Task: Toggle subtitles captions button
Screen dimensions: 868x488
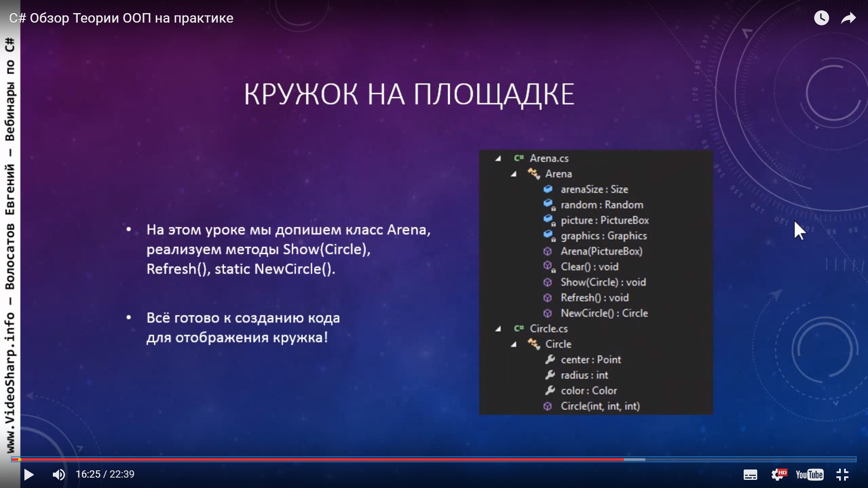Action: point(750,475)
